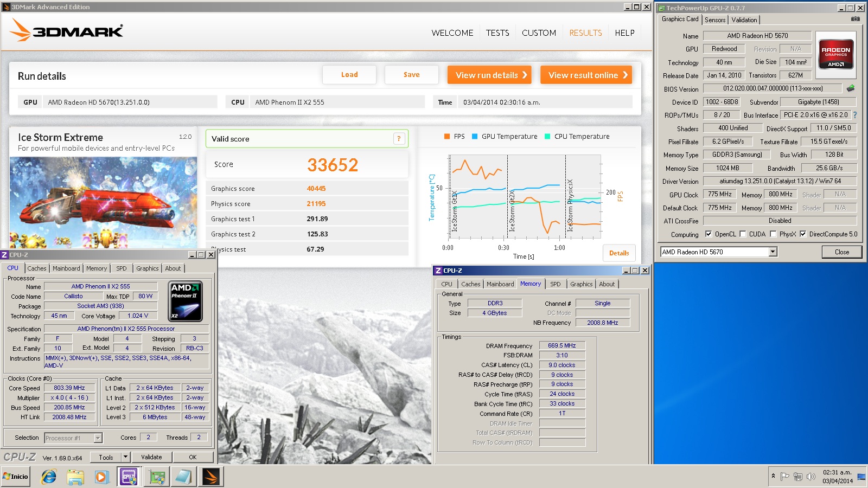Image resolution: width=868 pixels, height=488 pixels.
Task: Open the Mainboard tab in left CPU-Z
Action: [x=66, y=268]
